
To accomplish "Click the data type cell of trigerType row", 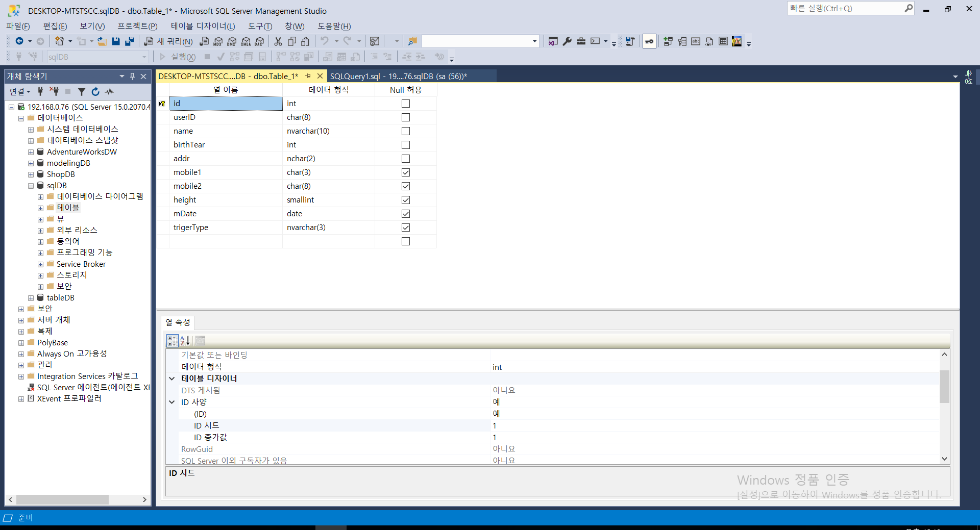I will pos(329,228).
